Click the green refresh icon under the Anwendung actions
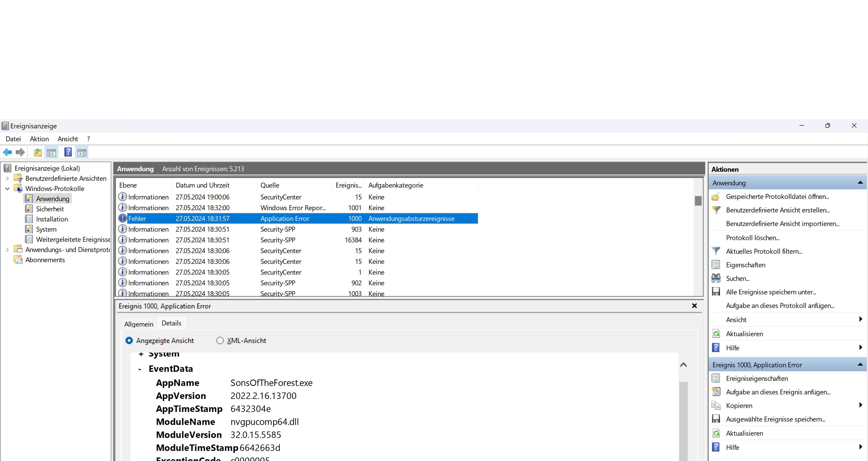Image resolution: width=868 pixels, height=461 pixels. click(716, 334)
